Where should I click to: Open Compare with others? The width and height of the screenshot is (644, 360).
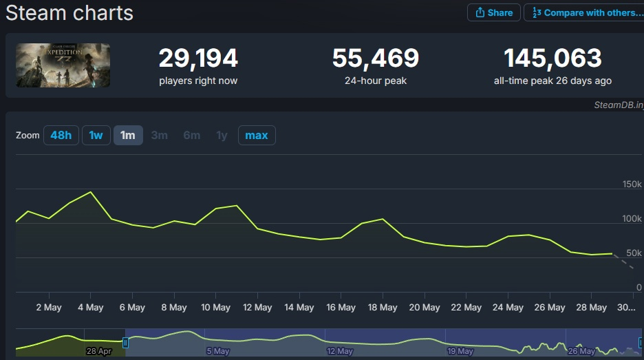(x=584, y=12)
